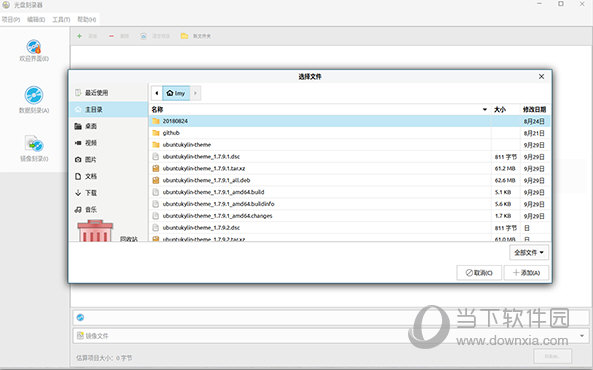Go to 桌面 desktop in the sidebar
Image resolution: width=593 pixels, height=370 pixels.
[x=109, y=126]
